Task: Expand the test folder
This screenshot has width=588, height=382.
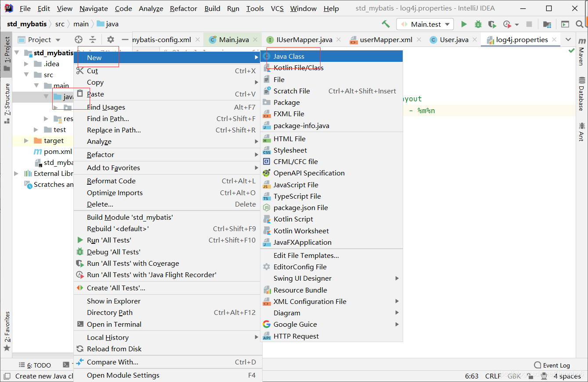Action: [x=36, y=130]
